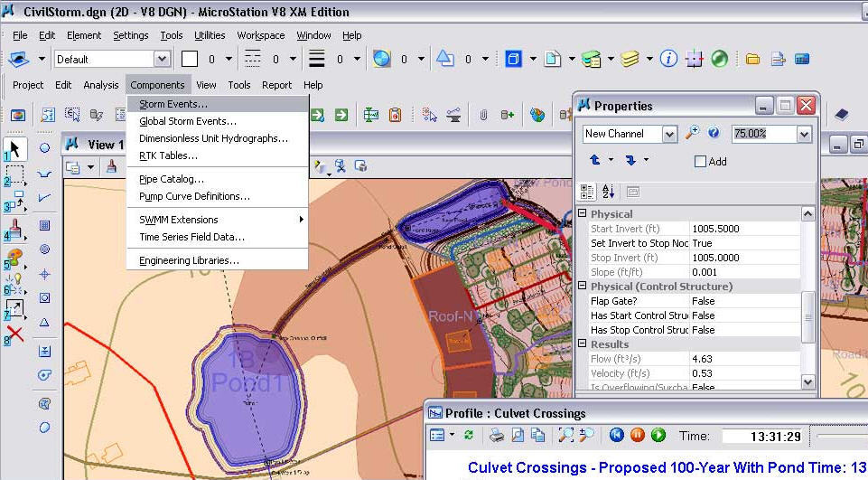Click the Slope value 0.001
The width and height of the screenshot is (868, 480).
pyautogui.click(x=744, y=271)
